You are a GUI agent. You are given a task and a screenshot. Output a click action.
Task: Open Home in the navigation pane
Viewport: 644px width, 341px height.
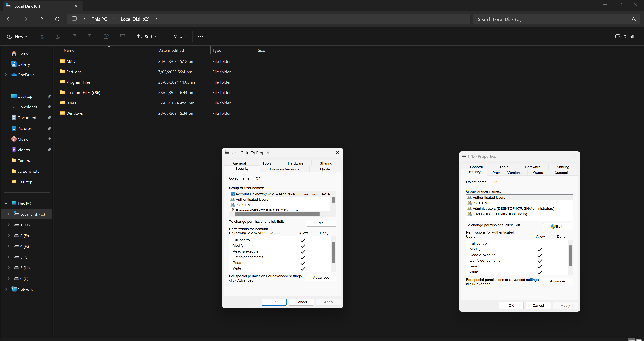20,53
